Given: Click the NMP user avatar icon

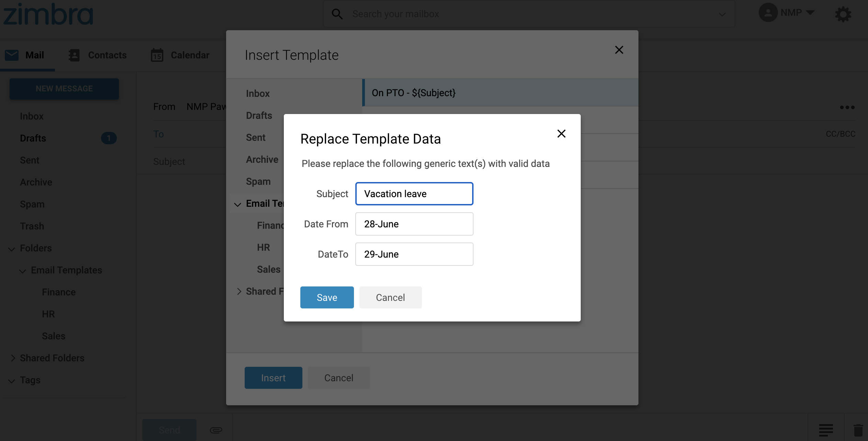Looking at the screenshot, I should coord(768,13).
